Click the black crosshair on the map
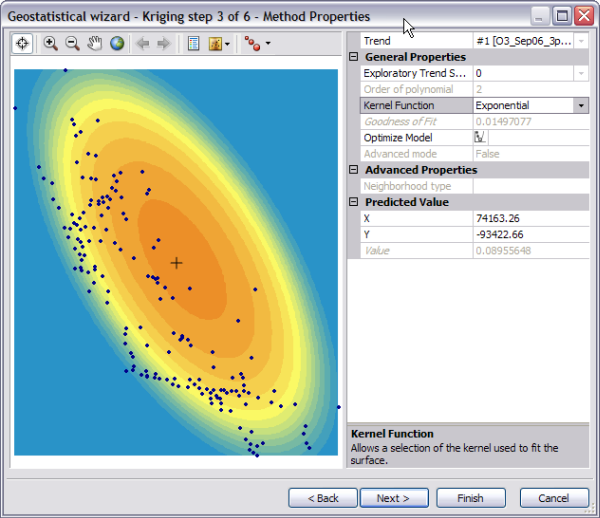 176,263
